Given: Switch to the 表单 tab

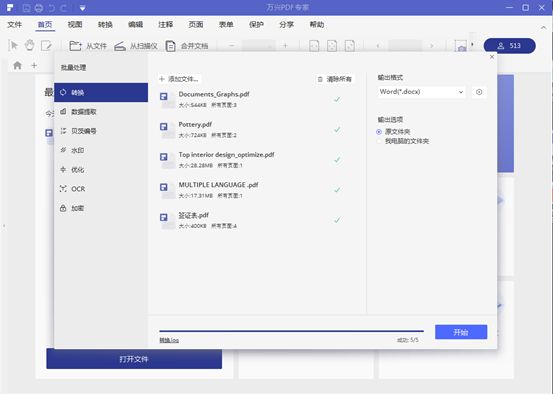Looking at the screenshot, I should tap(226, 25).
